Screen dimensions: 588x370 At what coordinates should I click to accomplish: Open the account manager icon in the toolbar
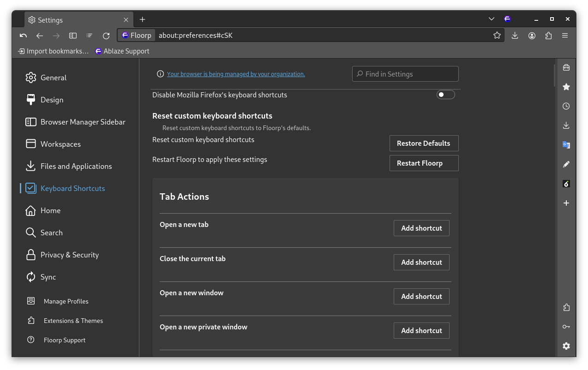tap(532, 35)
